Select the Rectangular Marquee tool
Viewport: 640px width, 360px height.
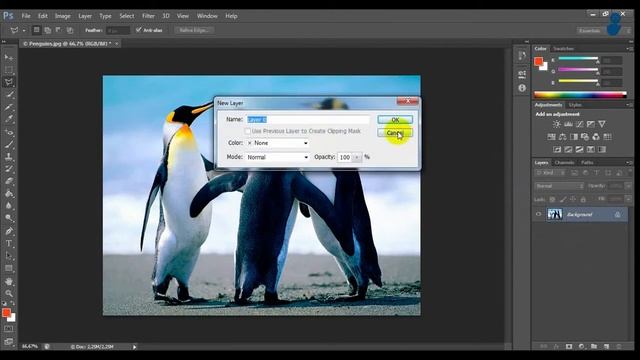(9, 70)
